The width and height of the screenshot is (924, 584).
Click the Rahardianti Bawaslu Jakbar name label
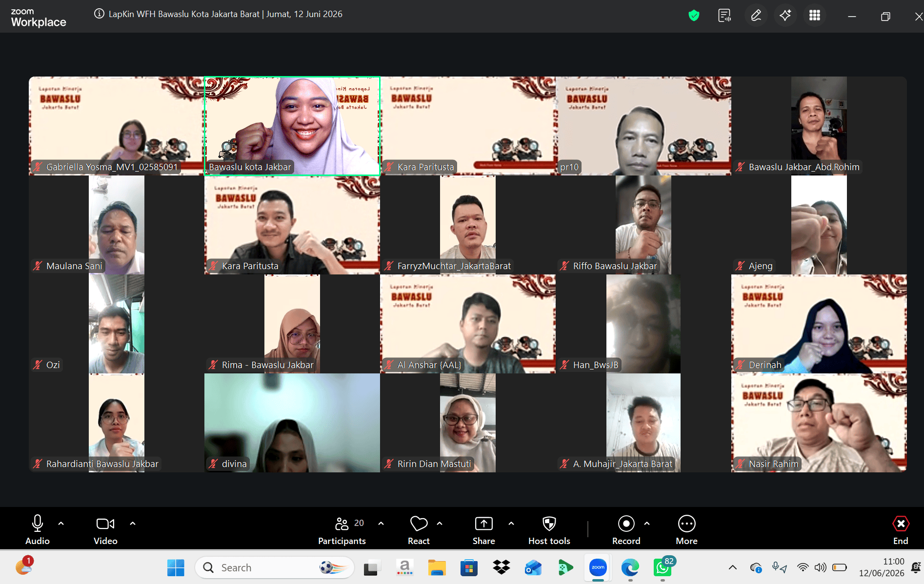(x=102, y=464)
